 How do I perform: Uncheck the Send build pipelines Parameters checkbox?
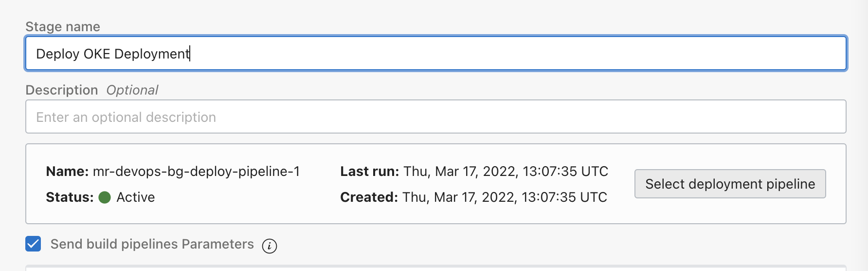[33, 244]
